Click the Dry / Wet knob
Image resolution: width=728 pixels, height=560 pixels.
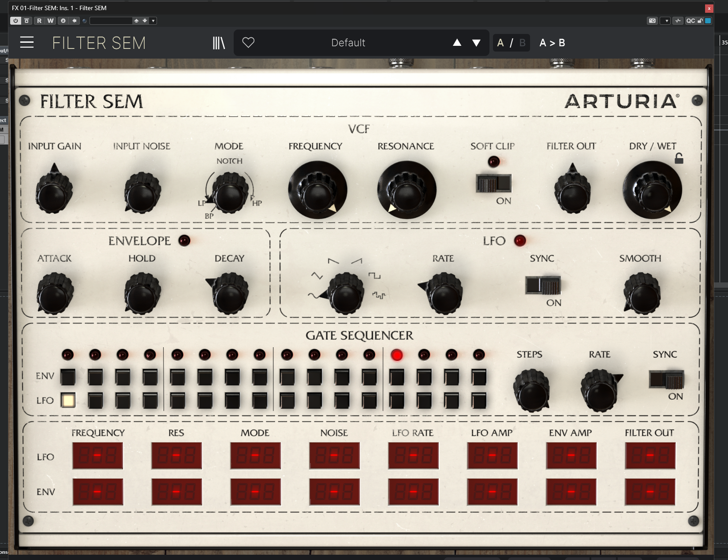click(653, 190)
